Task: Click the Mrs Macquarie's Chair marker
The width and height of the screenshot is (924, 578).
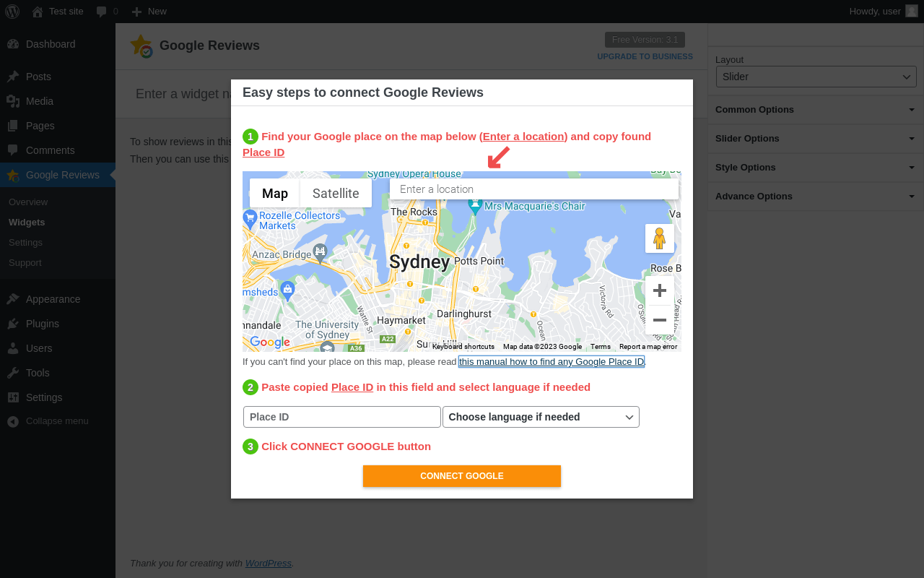Action: point(475,206)
